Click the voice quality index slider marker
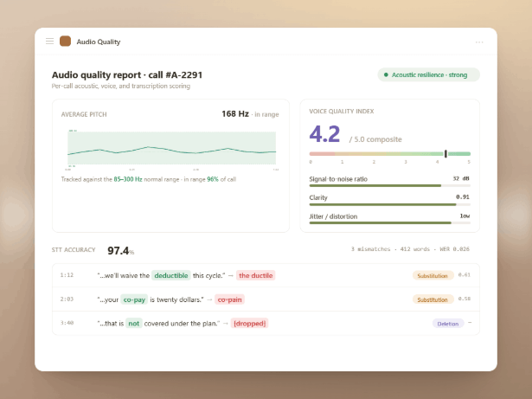 (x=445, y=153)
